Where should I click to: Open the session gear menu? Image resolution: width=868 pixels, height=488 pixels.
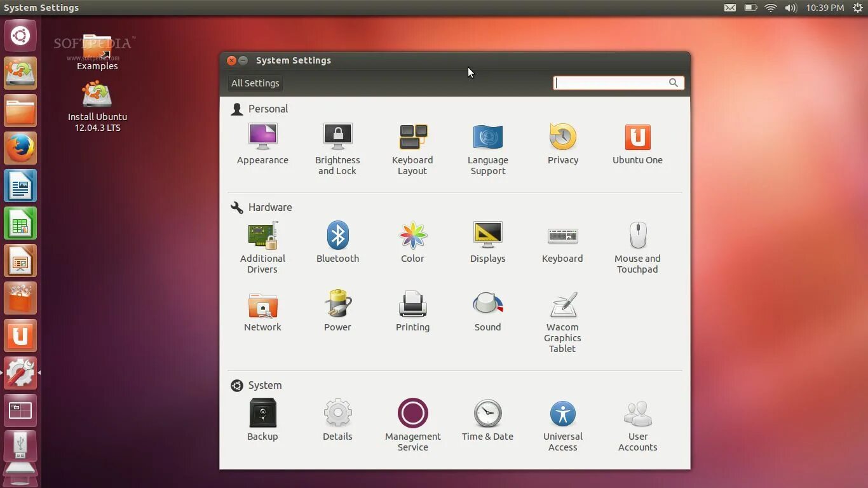pyautogui.click(x=857, y=8)
